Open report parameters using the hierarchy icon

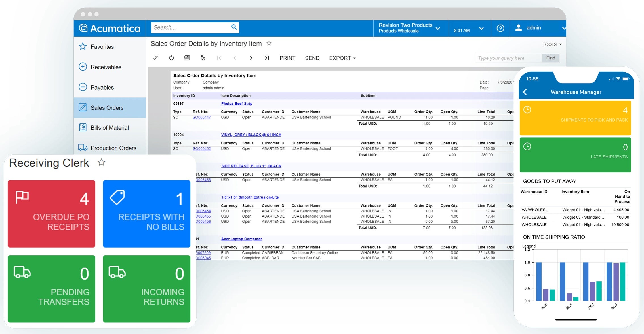pos(203,58)
